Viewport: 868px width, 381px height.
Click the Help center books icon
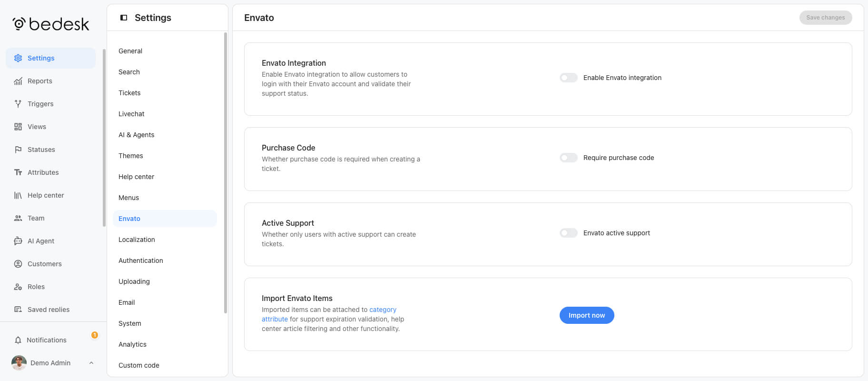[18, 195]
